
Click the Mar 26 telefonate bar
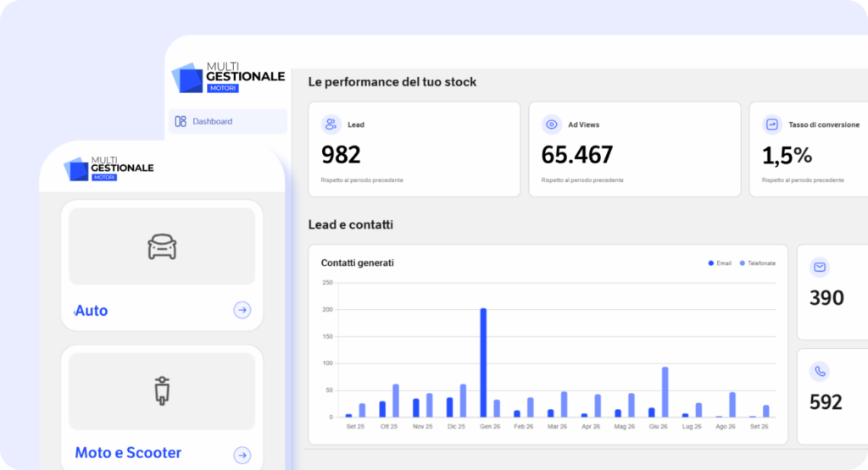[x=564, y=404]
